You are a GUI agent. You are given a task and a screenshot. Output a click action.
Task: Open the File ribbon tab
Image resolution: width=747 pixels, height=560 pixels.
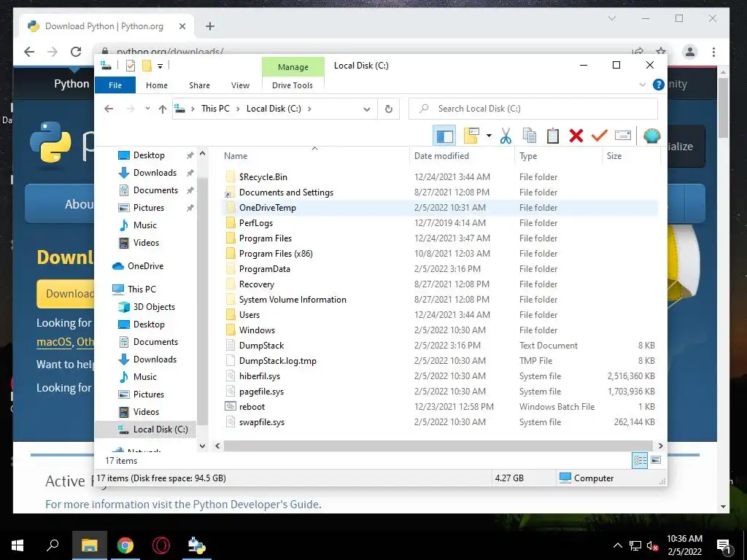(115, 85)
